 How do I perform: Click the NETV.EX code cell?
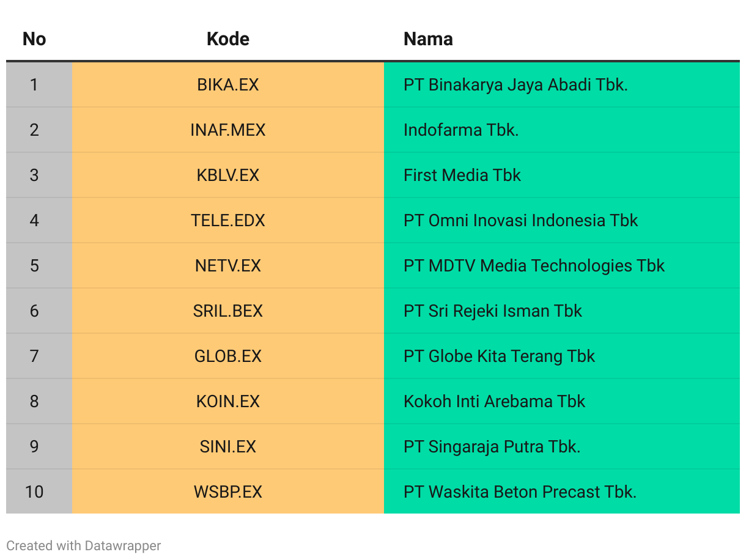(228, 265)
